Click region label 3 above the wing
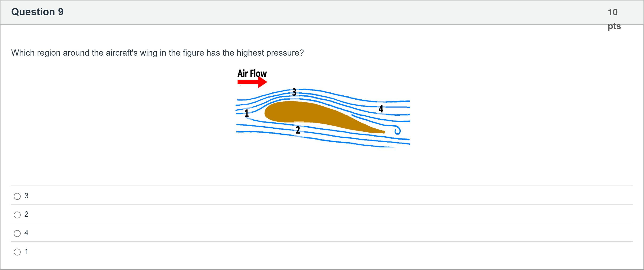 [x=294, y=92]
